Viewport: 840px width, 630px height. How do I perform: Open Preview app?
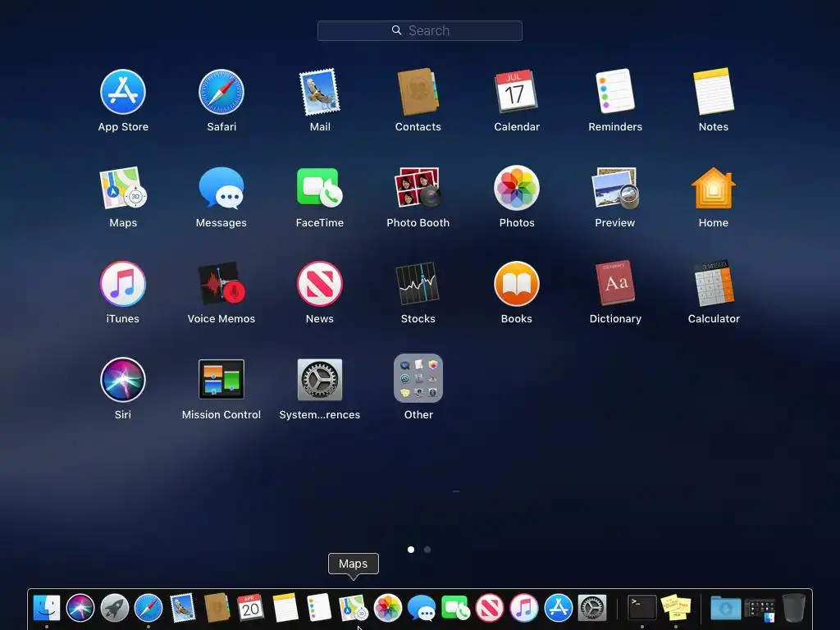click(x=615, y=188)
